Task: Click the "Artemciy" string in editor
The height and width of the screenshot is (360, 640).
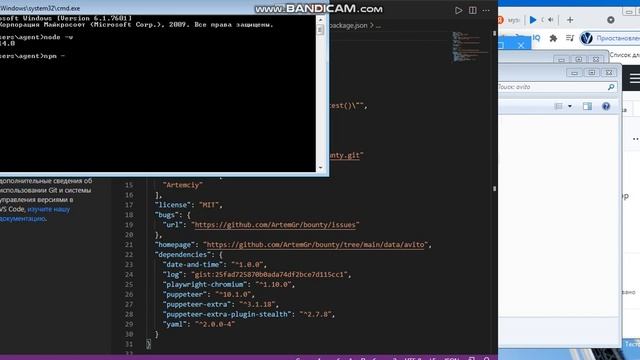Action: pos(182,185)
